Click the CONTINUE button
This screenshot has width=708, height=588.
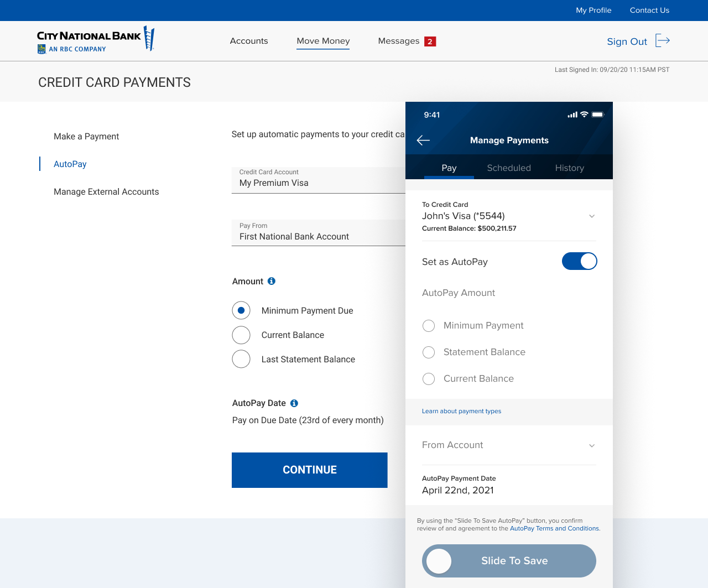(x=310, y=470)
